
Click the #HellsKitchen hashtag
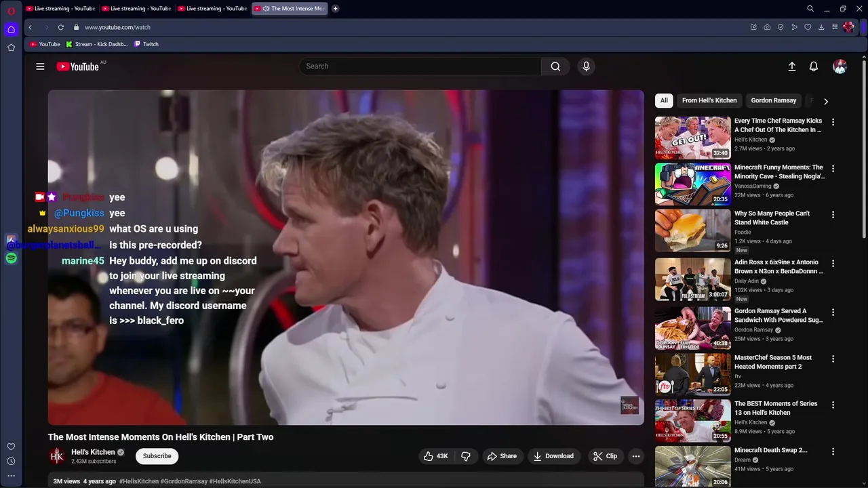[x=139, y=481]
